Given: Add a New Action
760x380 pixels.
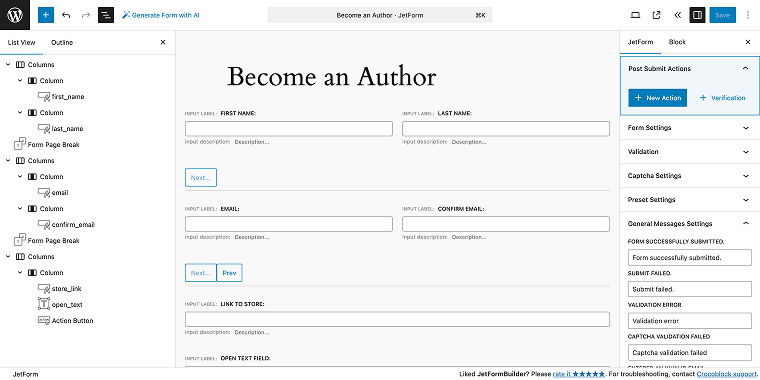Looking at the screenshot, I should pos(658,98).
